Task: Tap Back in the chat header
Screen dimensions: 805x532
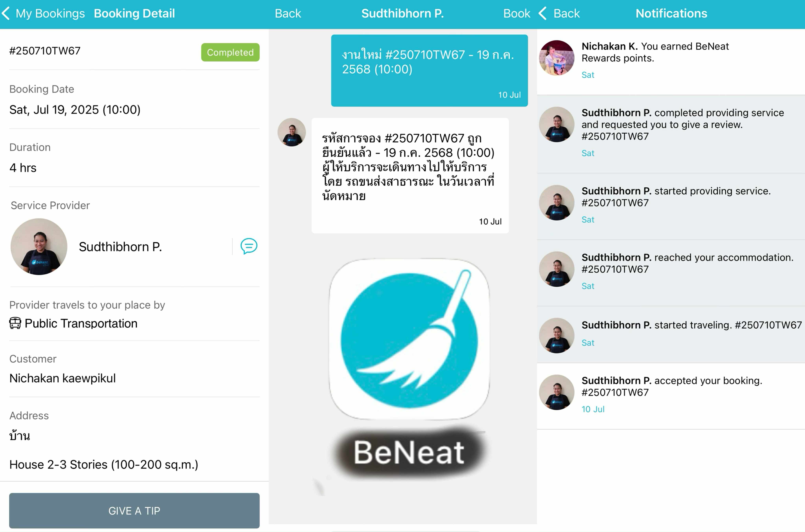Action: tap(288, 14)
